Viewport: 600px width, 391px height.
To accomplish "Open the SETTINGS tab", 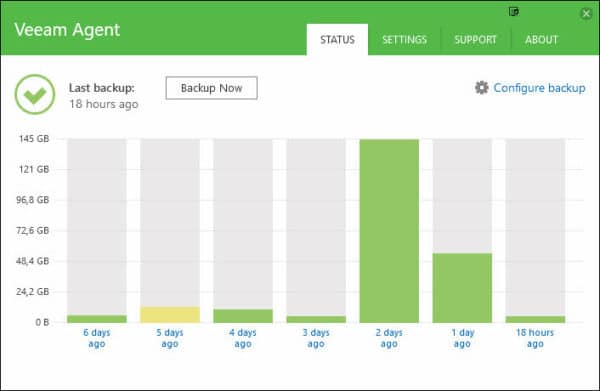I will click(x=404, y=39).
